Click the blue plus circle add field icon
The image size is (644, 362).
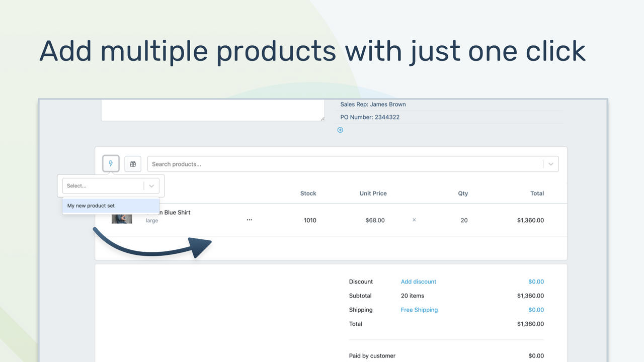coord(340,130)
